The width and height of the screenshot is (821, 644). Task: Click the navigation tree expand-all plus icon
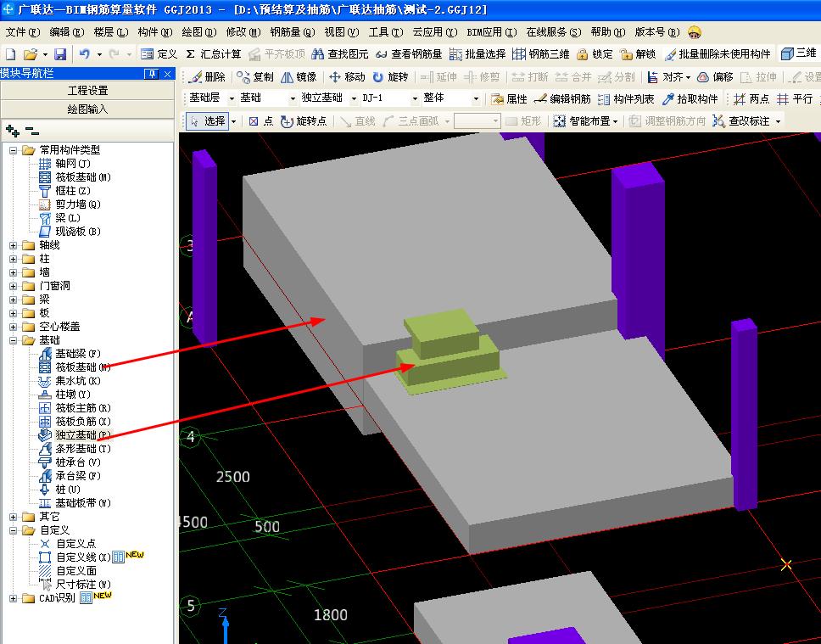point(12,131)
